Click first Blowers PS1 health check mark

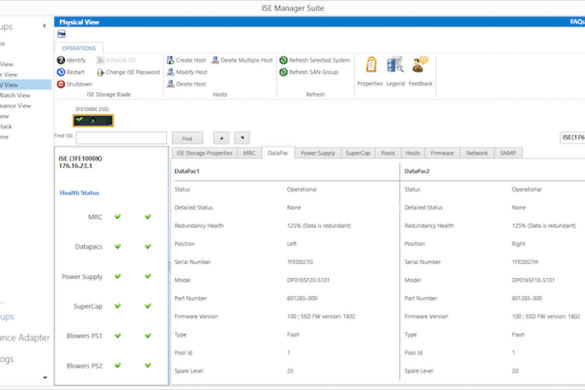click(x=118, y=336)
